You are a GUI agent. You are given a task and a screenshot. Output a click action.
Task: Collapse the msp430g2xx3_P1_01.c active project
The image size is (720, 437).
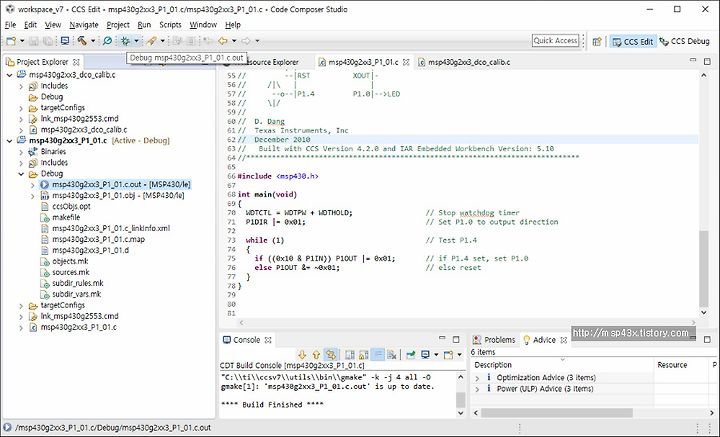click(10, 141)
